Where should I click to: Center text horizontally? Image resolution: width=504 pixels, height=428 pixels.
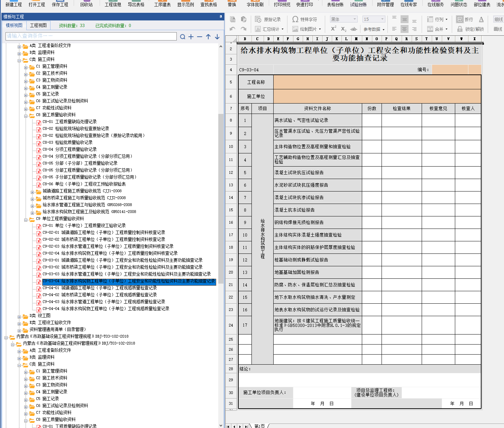tap(404, 29)
